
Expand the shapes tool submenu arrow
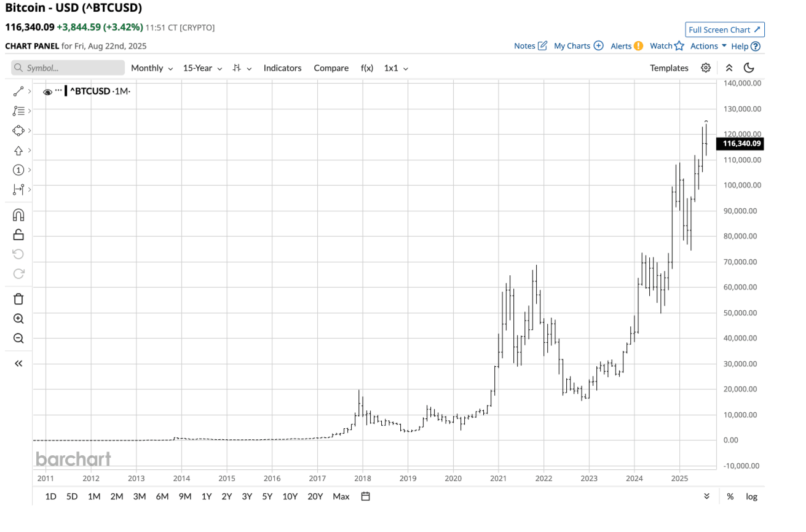pos(30,131)
